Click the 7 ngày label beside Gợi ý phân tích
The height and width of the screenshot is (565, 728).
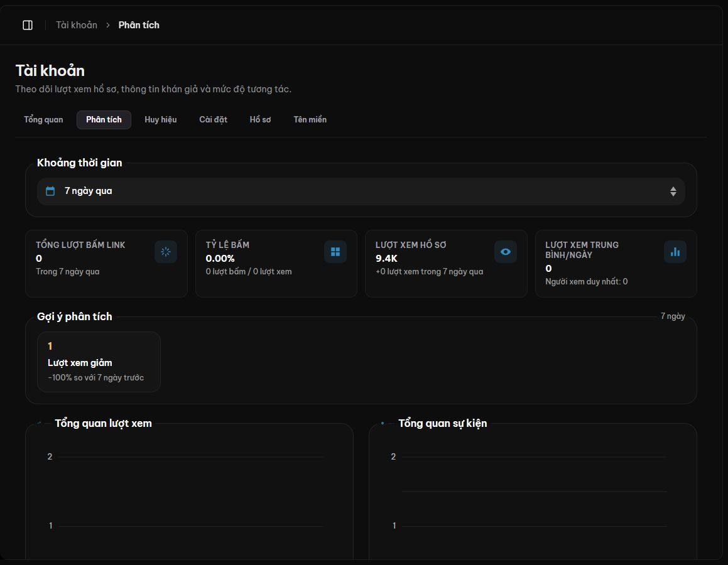tap(673, 316)
